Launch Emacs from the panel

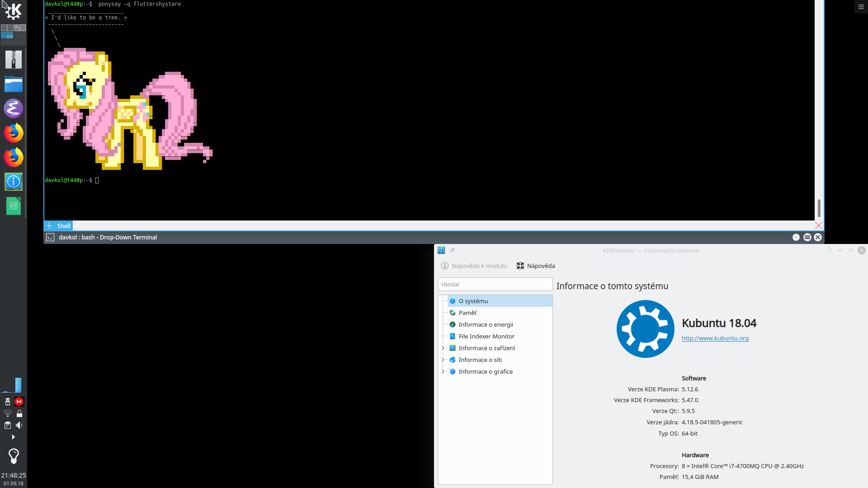pyautogui.click(x=14, y=108)
